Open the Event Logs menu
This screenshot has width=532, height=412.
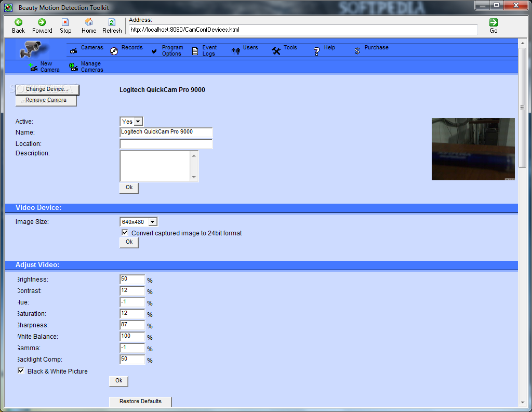coord(209,50)
